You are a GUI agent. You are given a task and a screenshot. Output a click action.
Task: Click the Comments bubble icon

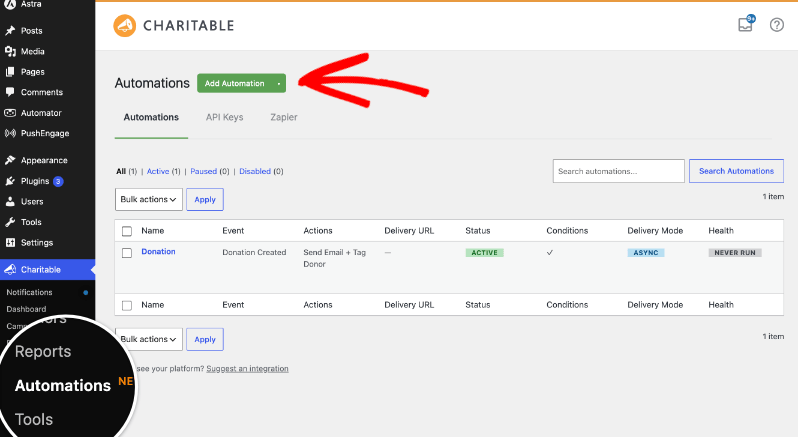[x=10, y=92]
